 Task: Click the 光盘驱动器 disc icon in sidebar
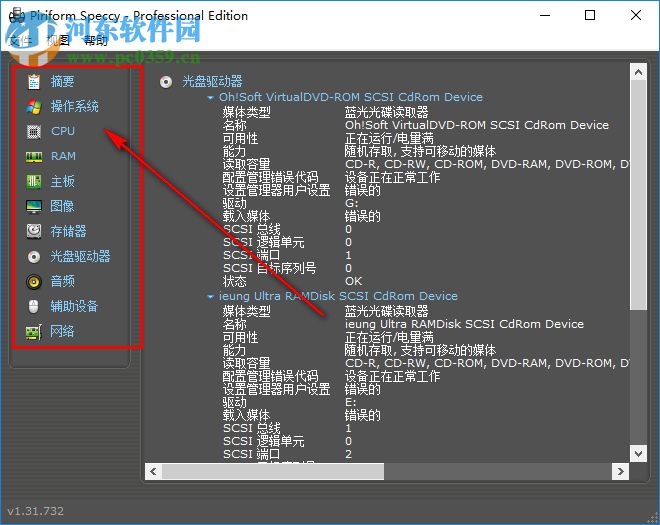tap(34, 256)
